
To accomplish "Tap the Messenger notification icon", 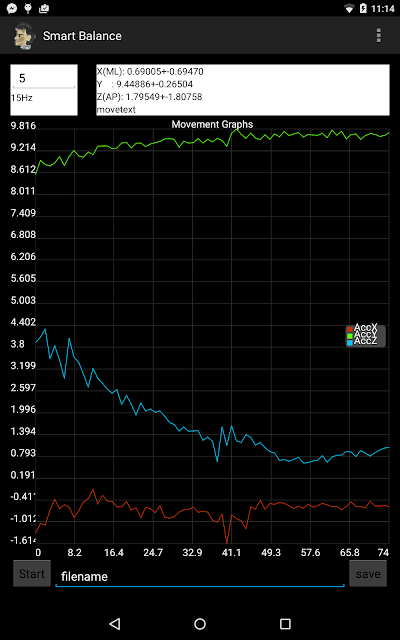I will [x=12, y=8].
